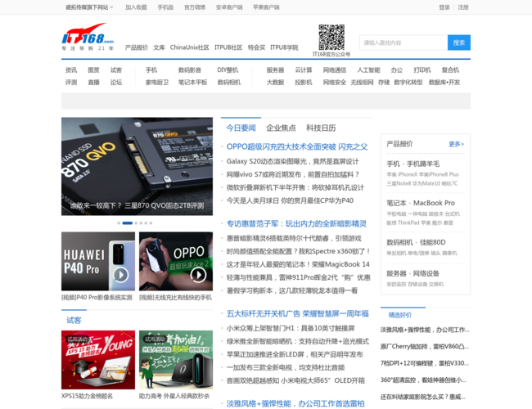Switch to the 科技日历 tab
532x409 pixels.
[321, 128]
